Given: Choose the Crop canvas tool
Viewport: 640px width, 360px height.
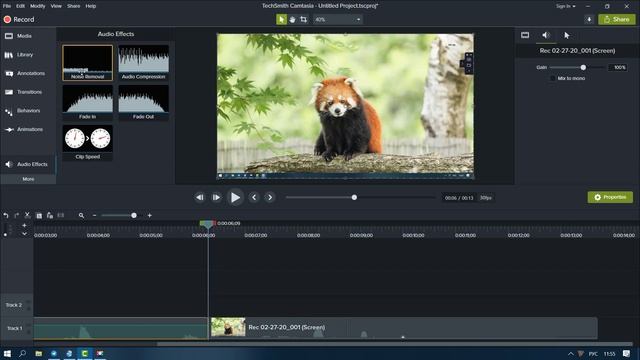Looking at the screenshot, I should pyautogui.click(x=303, y=19).
